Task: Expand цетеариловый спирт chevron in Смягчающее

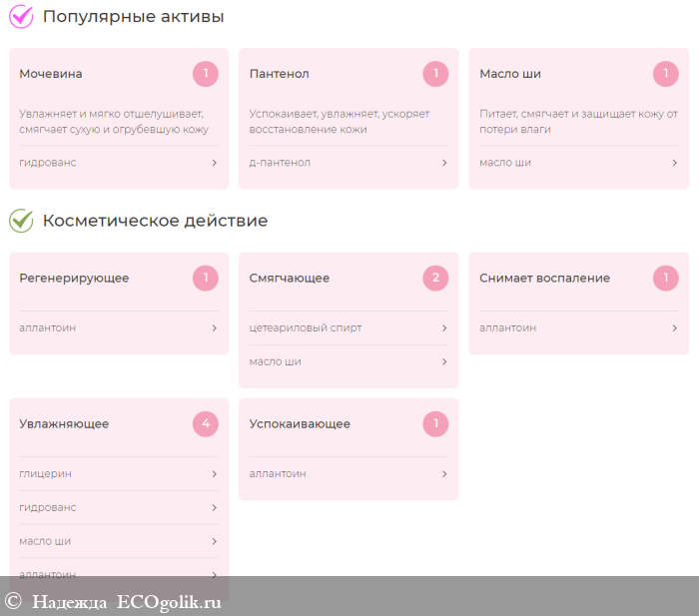Action: coord(444,328)
